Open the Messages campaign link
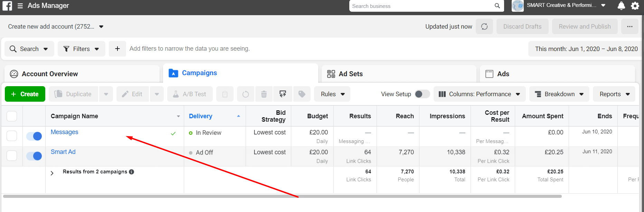Image resolution: width=644 pixels, height=212 pixels. pyautogui.click(x=65, y=132)
